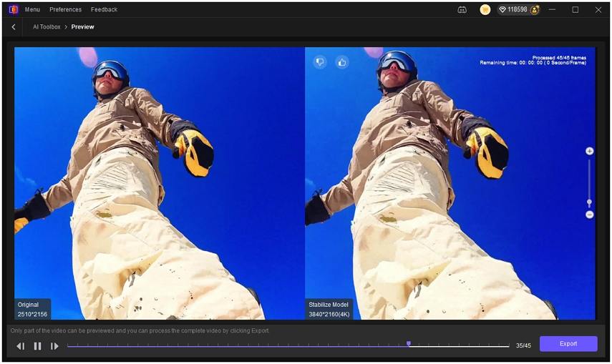Go back with the arrow
This screenshot has width=612, height=364.
pos(14,27)
